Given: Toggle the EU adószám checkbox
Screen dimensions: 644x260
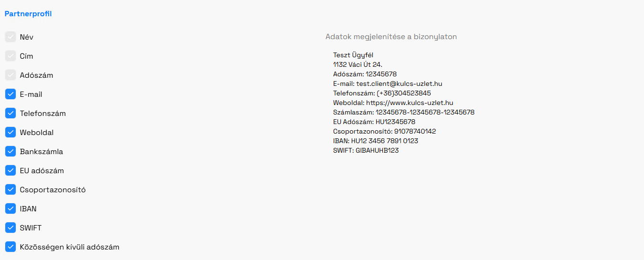Looking at the screenshot, I should [11, 170].
